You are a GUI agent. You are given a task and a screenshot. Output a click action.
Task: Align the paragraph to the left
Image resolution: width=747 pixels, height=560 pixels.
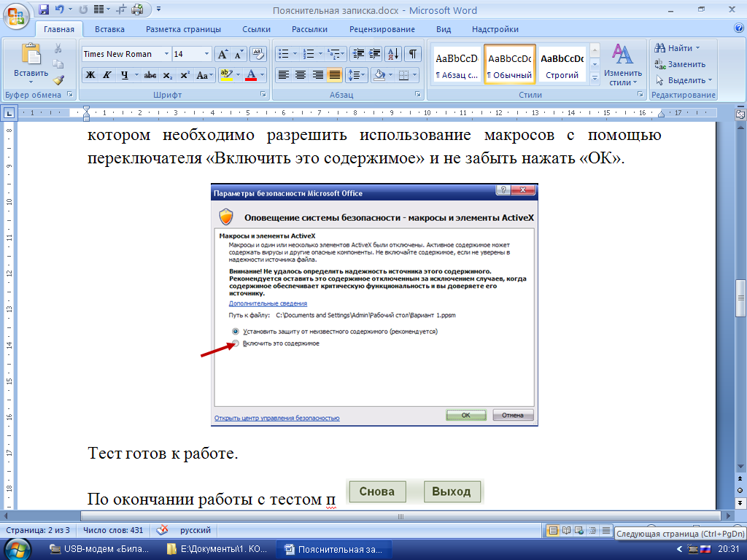click(284, 75)
